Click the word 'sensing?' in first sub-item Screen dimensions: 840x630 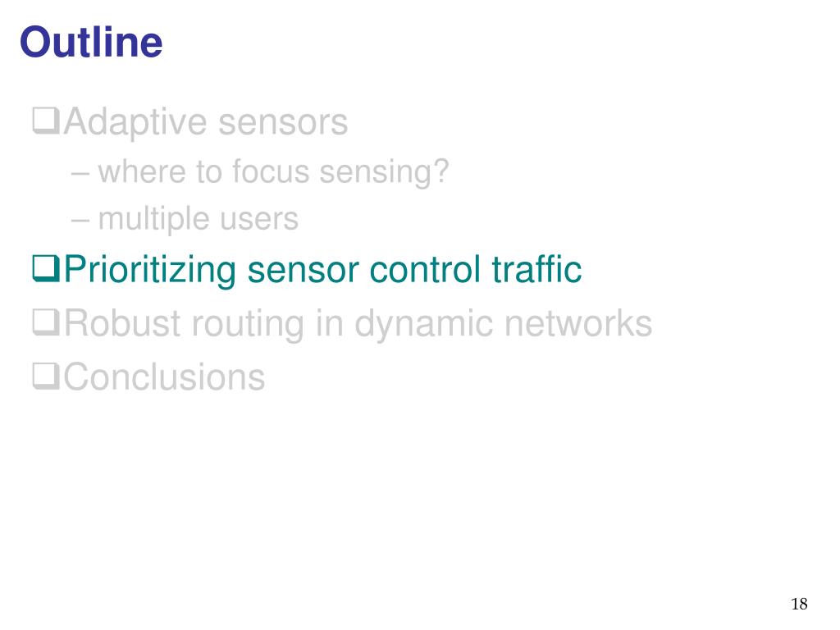[384, 172]
